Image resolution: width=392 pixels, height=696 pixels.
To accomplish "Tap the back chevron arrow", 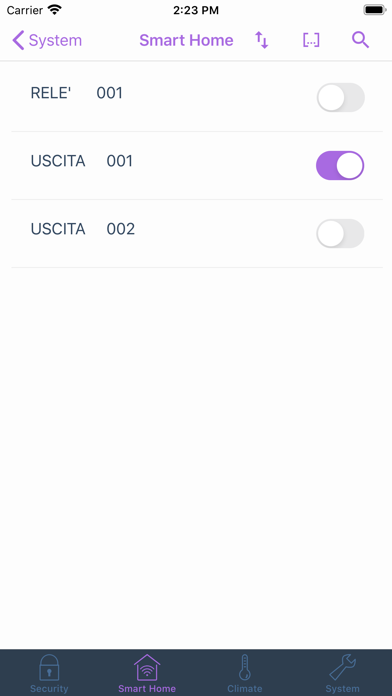I will (x=18, y=40).
